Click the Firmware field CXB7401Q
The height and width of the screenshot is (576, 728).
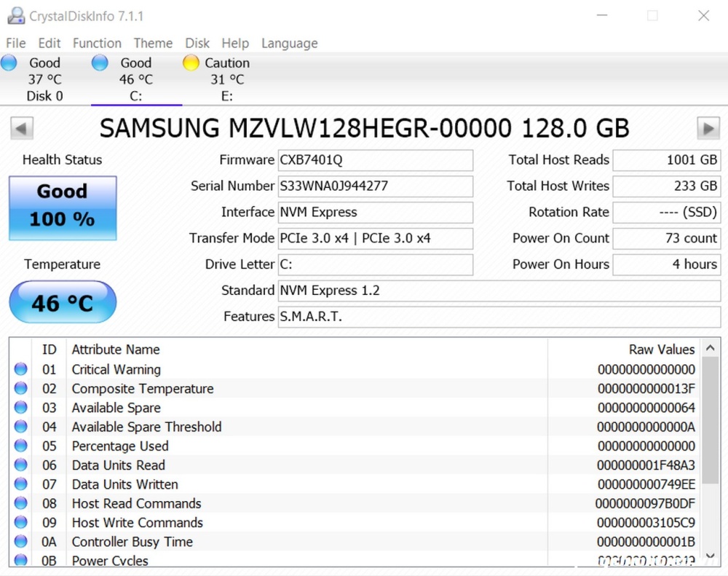click(375, 160)
